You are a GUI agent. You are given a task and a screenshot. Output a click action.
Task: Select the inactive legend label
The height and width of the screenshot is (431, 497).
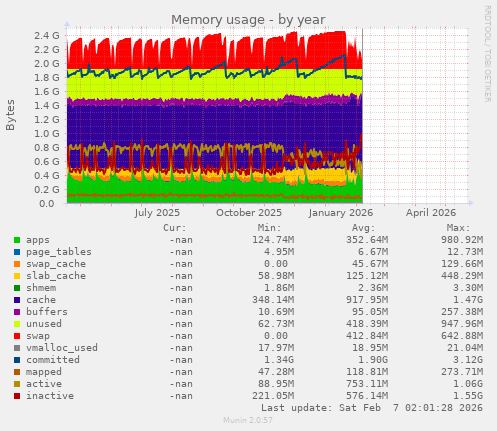[50, 396]
